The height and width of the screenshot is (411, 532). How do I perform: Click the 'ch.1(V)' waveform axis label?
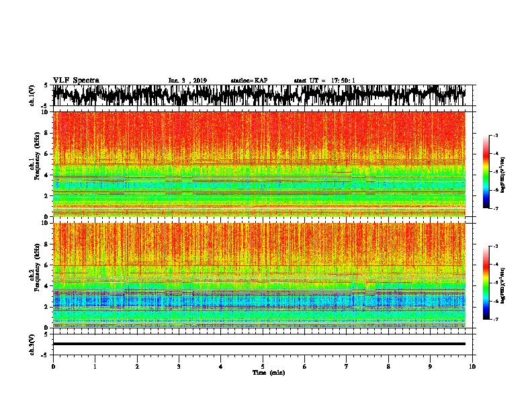pyautogui.click(x=32, y=95)
